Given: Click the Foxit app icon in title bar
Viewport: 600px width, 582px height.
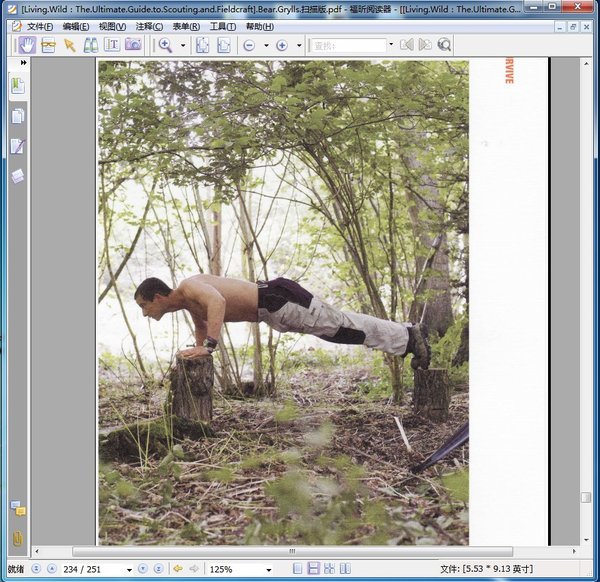Looking at the screenshot, I should pyautogui.click(x=13, y=8).
